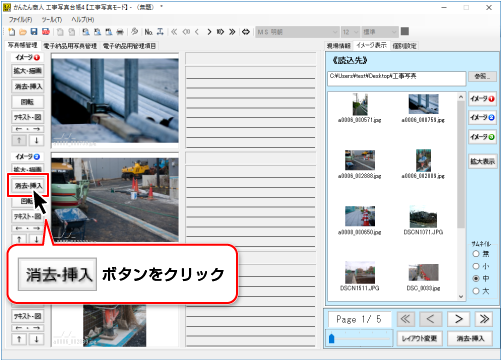Create a new file from toolbar
The width and height of the screenshot is (501, 360).
coord(12,32)
